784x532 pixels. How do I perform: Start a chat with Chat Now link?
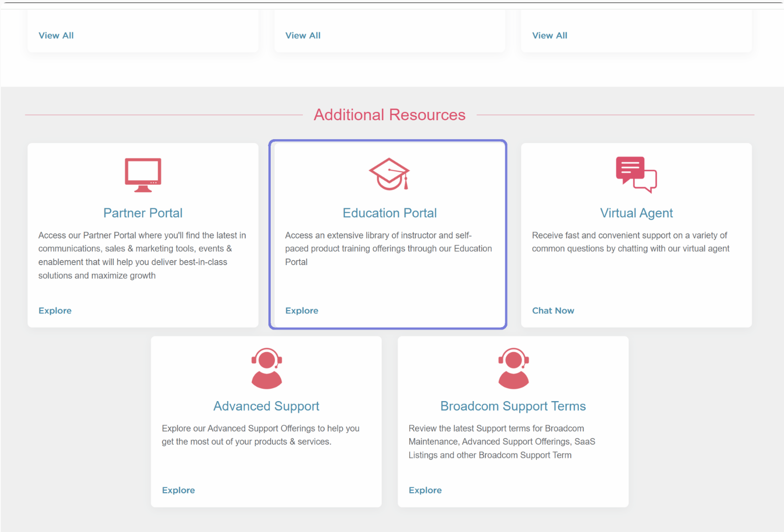pyautogui.click(x=553, y=311)
